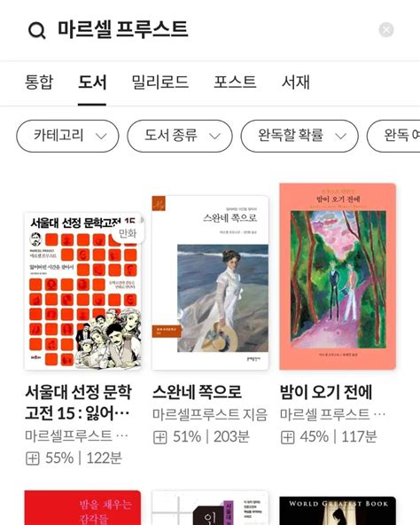
Task: Expand the 카테고리 filter dropdown
Action: [67, 136]
